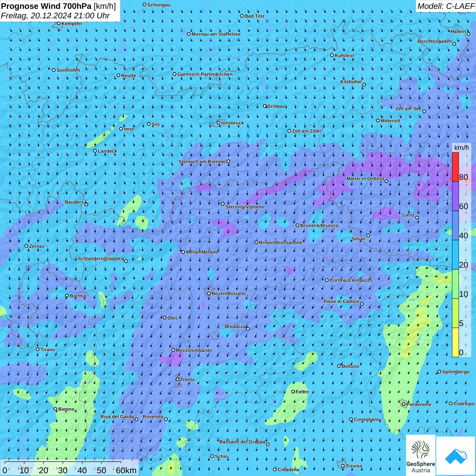The width and height of the screenshot is (476, 476).
Task: Click the Treviso city marker
Action: (343, 466)
